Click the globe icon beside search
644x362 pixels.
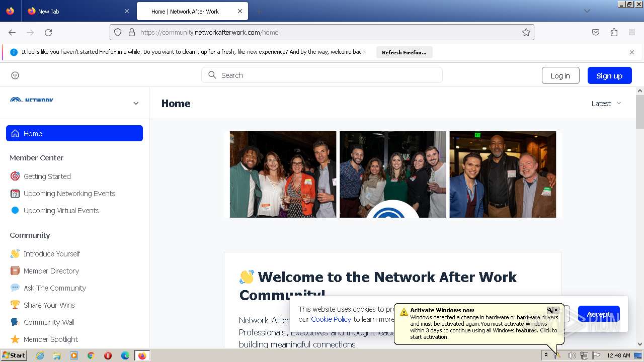click(x=15, y=75)
